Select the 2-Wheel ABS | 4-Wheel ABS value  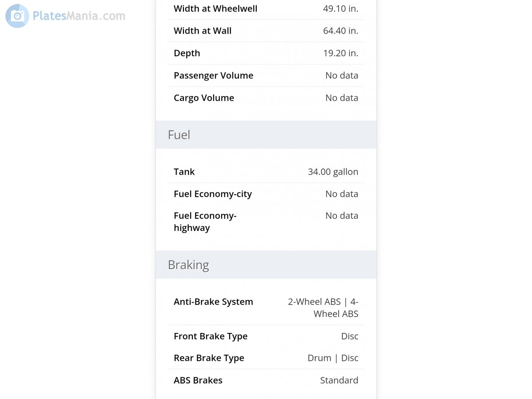point(323,308)
